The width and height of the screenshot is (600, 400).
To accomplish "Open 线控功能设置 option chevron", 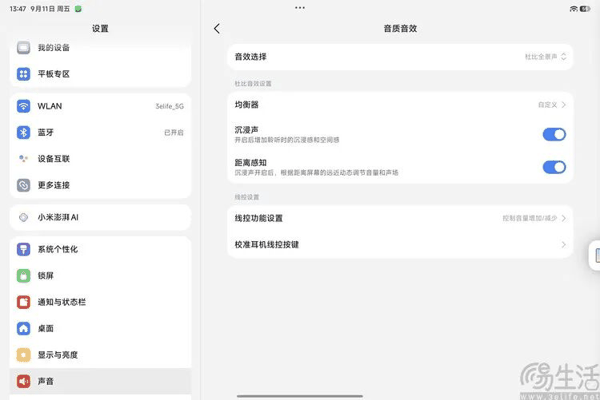I will (563, 218).
